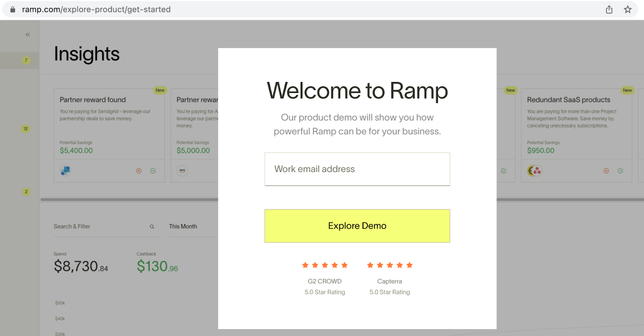Click the share icon in address bar

point(609,10)
